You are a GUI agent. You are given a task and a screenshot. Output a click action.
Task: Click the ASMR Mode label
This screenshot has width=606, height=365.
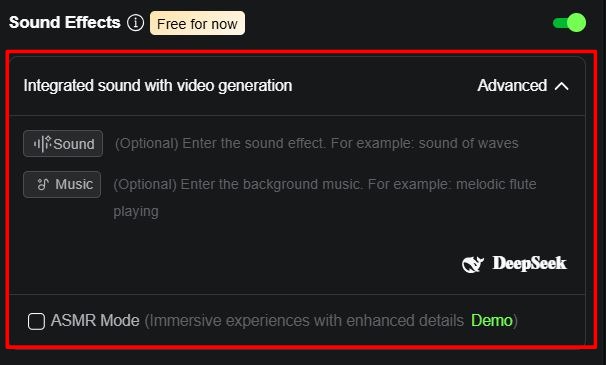(95, 321)
